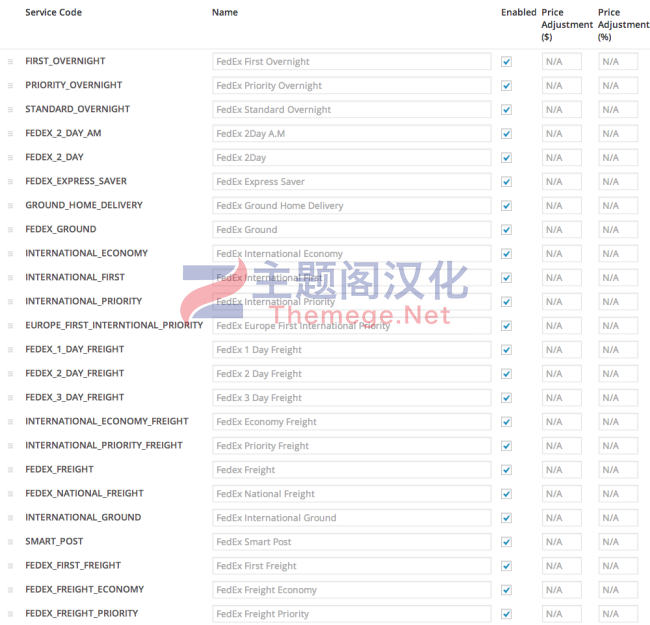The width and height of the screenshot is (650, 625).
Task: Click percent adjustment for INTERNATIONAL_PRIORITY_FREIGHT
Action: tap(618, 446)
